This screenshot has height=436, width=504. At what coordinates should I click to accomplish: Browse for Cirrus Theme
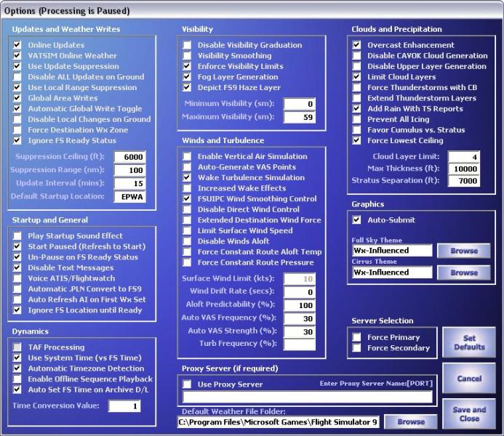(x=464, y=272)
